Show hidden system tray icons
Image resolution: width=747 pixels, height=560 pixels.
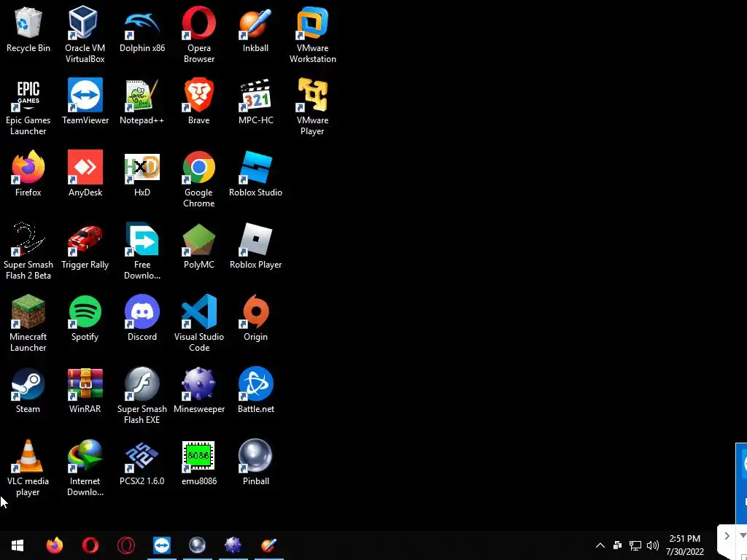[600, 545]
